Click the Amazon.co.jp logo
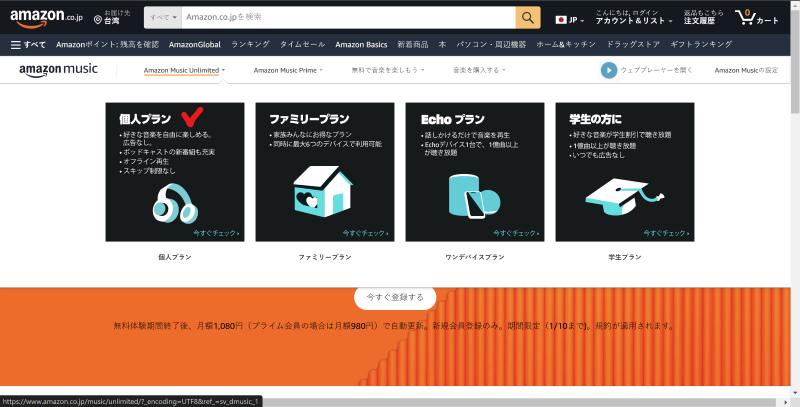 [x=46, y=18]
